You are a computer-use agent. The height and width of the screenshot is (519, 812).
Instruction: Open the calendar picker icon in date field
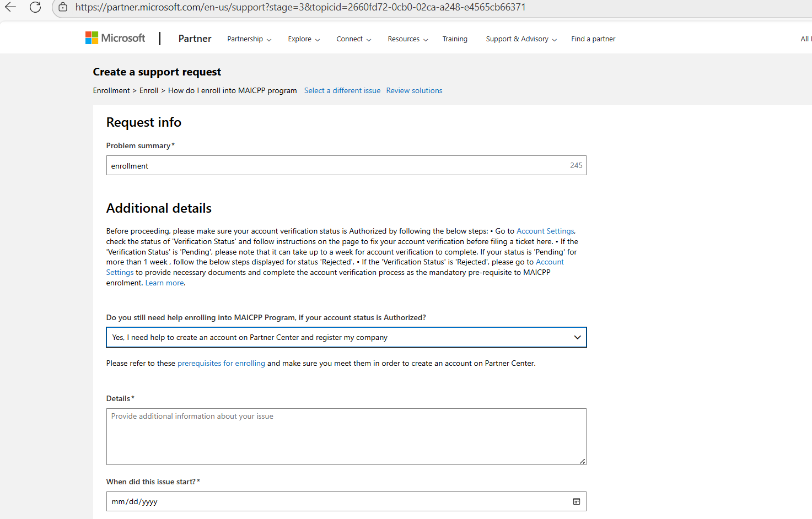click(577, 501)
